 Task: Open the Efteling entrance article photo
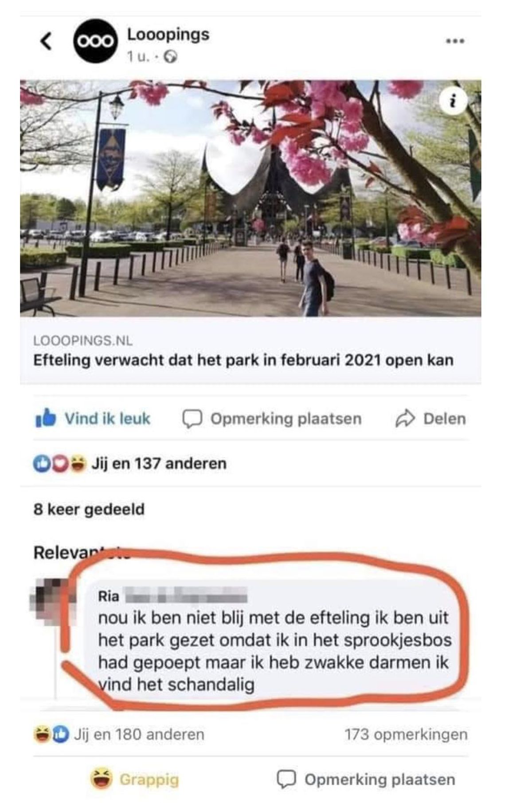pos(250,198)
